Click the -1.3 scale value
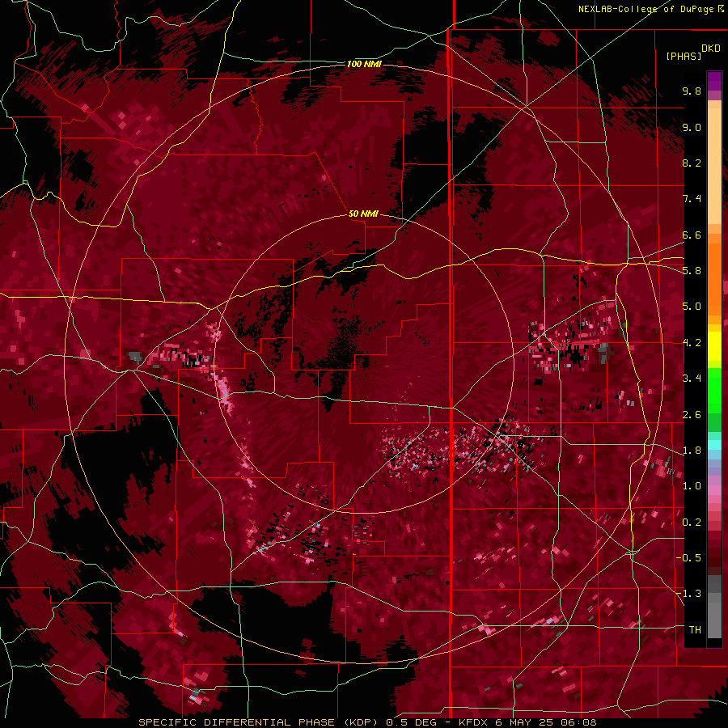The image size is (728, 728). 689,594
